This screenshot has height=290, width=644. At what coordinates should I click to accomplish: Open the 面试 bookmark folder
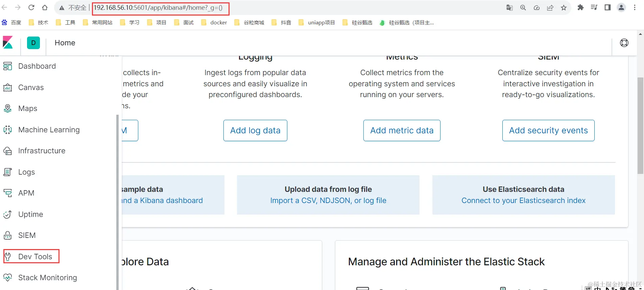[x=184, y=23]
